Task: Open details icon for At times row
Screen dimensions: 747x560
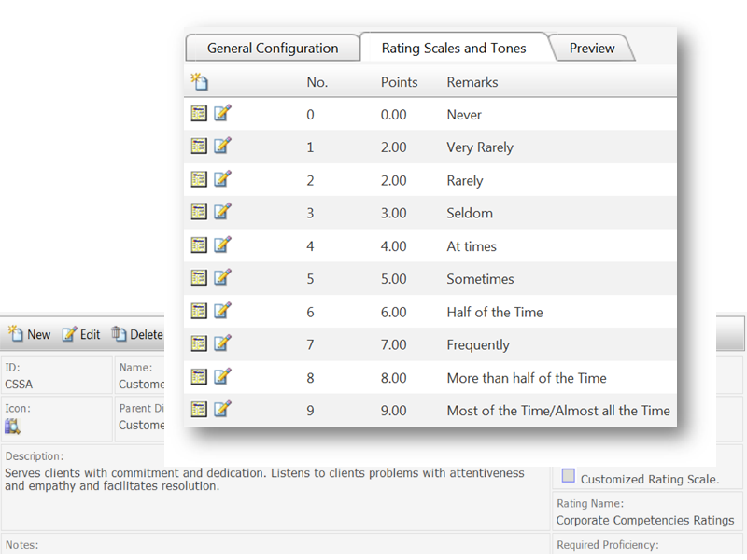Action: 199,245
